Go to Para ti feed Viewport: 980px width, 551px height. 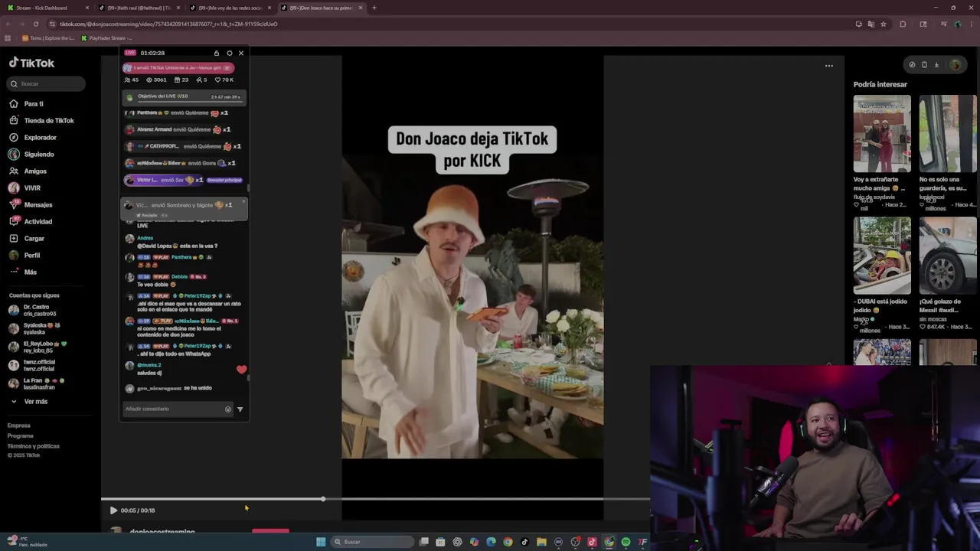(x=26, y=103)
